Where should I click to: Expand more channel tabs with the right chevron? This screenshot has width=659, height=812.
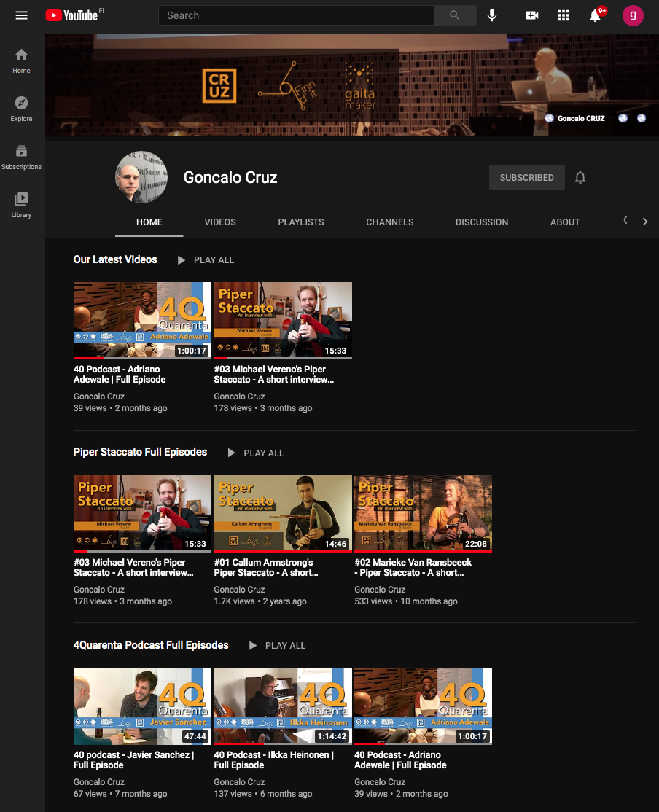click(x=644, y=222)
